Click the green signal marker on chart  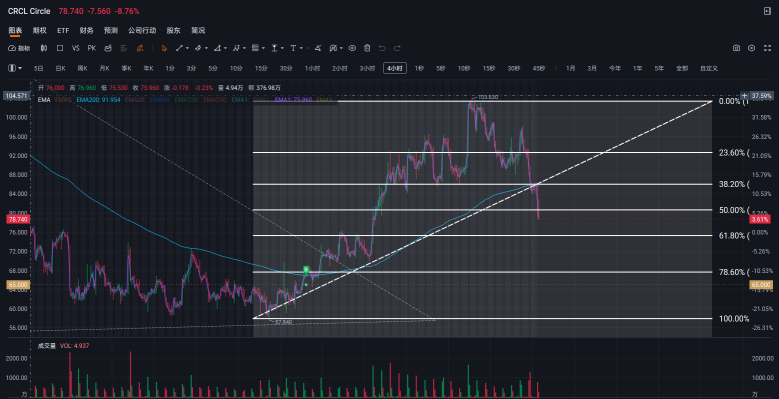pyautogui.click(x=307, y=270)
